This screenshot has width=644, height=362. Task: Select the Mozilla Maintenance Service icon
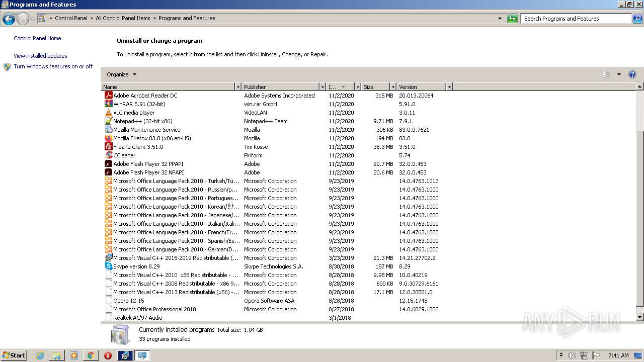pyautogui.click(x=108, y=130)
